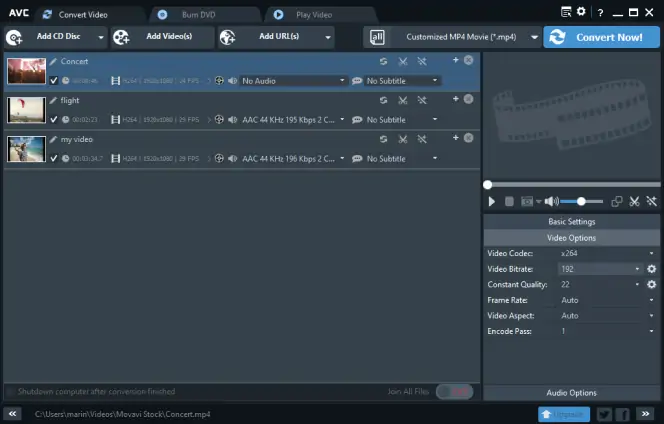The height and width of the screenshot is (424, 664).
Task: Open the scissors cut tool for my video
Action: (x=403, y=139)
